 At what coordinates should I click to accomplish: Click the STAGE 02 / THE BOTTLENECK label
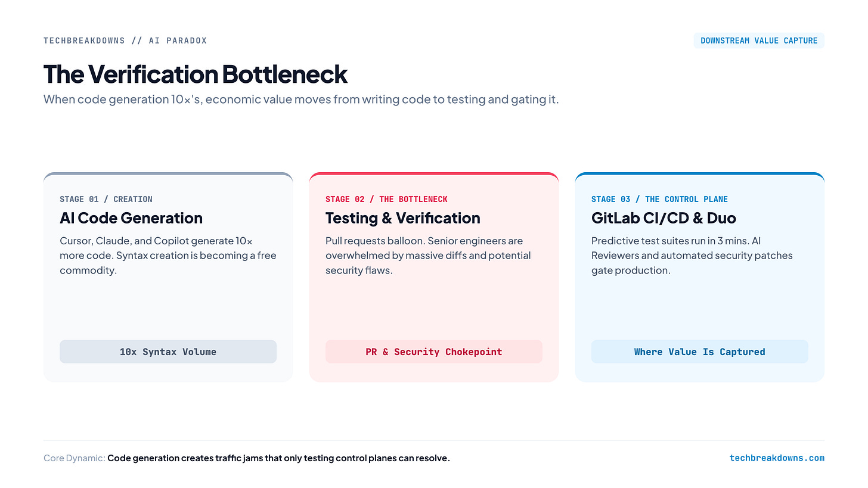386,199
